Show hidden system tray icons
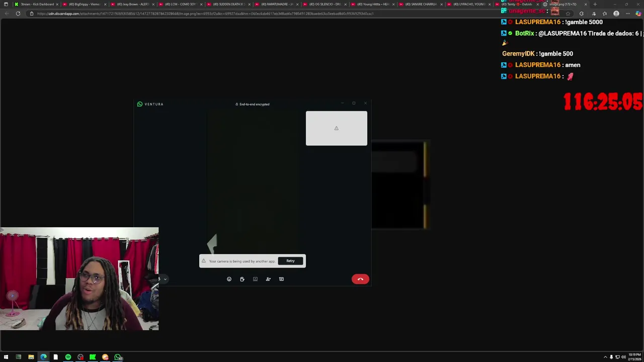This screenshot has width=644, height=362. click(x=605, y=357)
